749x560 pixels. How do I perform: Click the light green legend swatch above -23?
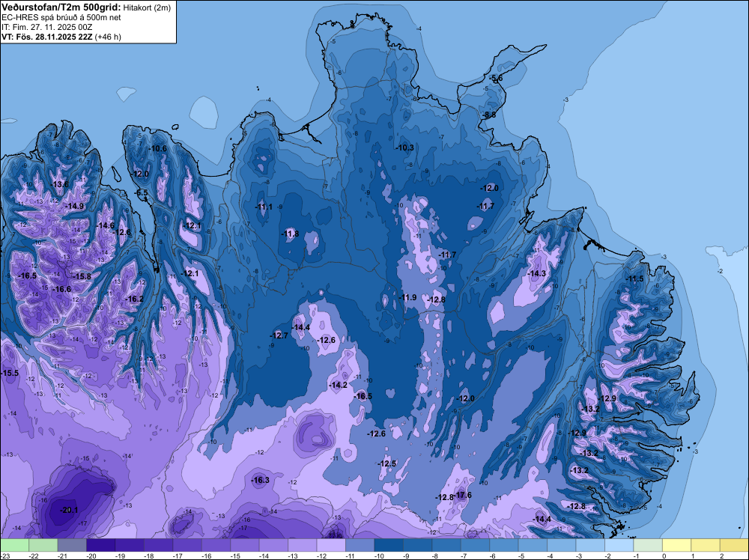pos(14,545)
